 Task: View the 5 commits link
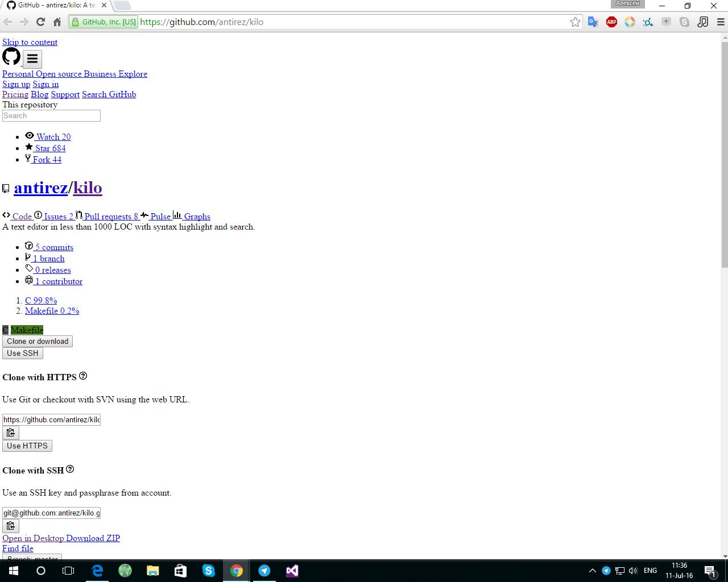click(49, 247)
